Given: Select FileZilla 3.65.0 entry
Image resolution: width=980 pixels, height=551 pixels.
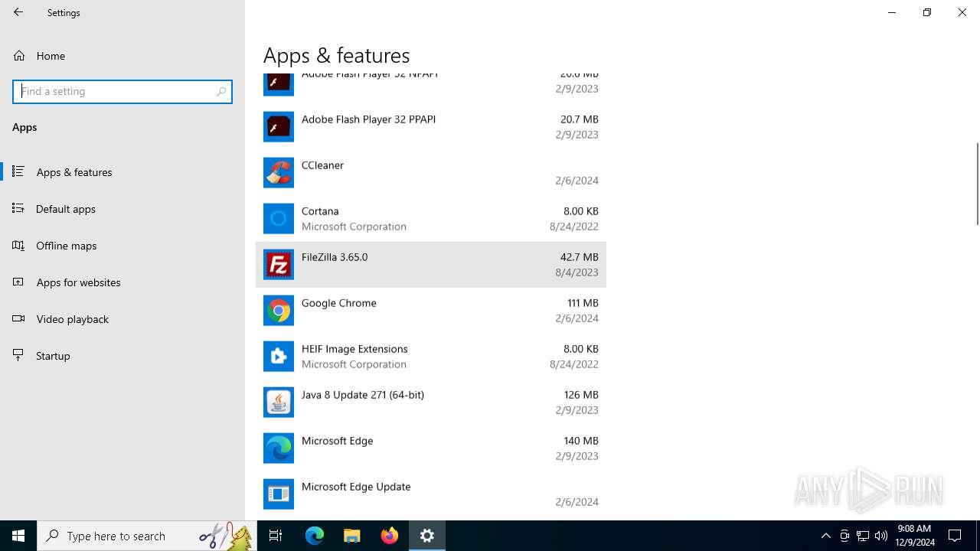Looking at the screenshot, I should click(x=431, y=265).
